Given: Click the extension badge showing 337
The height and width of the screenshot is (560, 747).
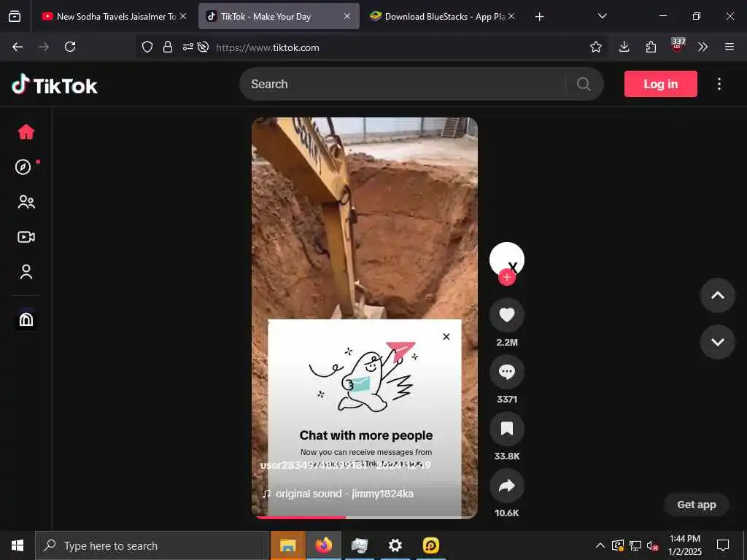Looking at the screenshot, I should point(678,45).
